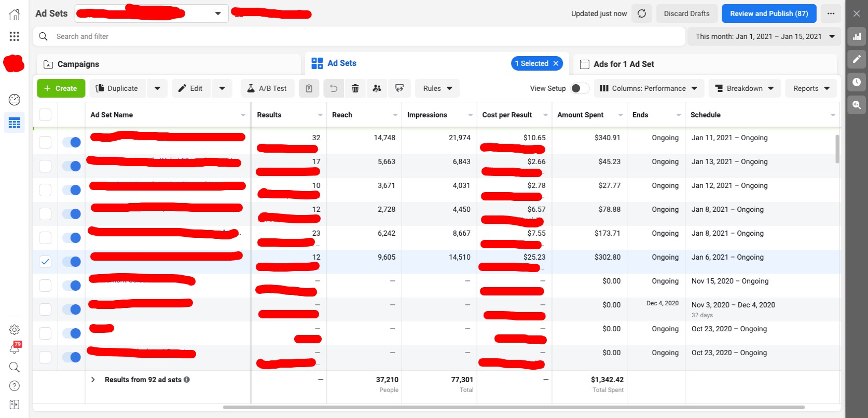
Task: Uncheck the selected ad set row checkbox
Action: (x=45, y=262)
